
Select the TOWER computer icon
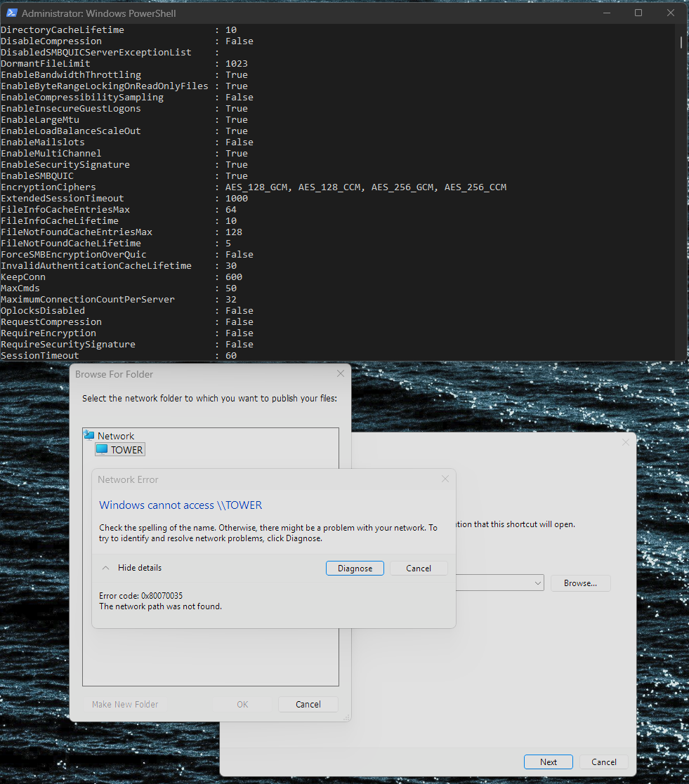[x=102, y=449]
